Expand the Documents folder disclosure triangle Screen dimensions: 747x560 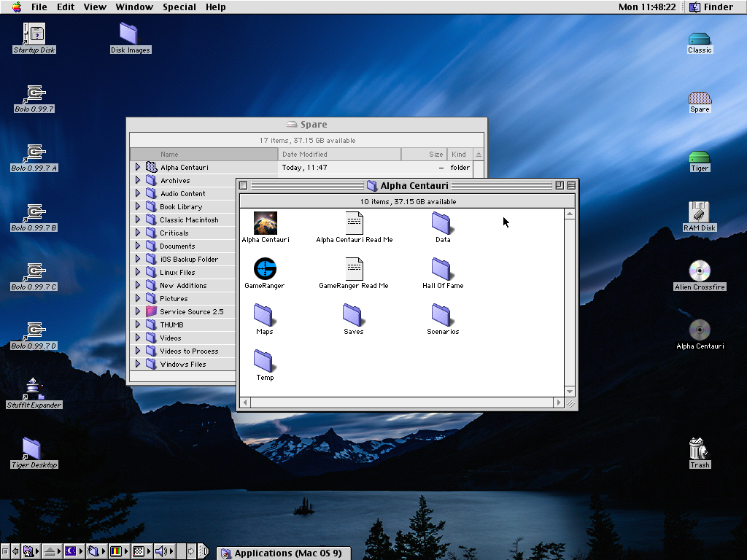[x=137, y=246]
